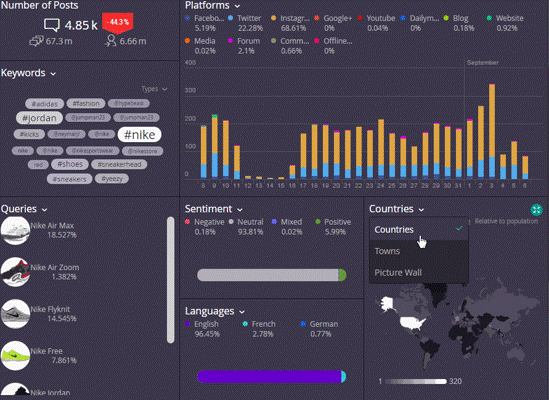Toggle Mixed sentiment legend entry
Viewport: 549px width, 400px height.
pyautogui.click(x=287, y=227)
